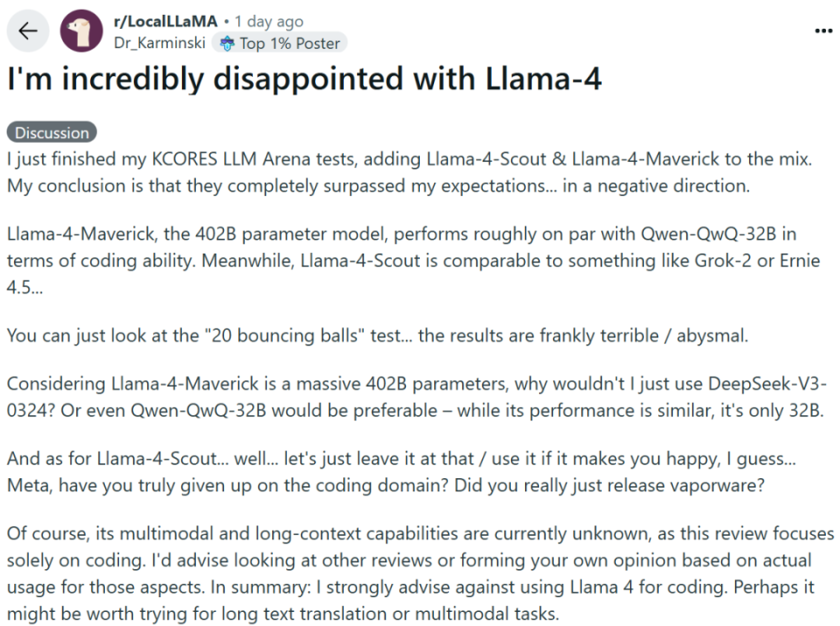Click the back arrow button
This screenshot has height=626, width=840.
click(x=28, y=31)
